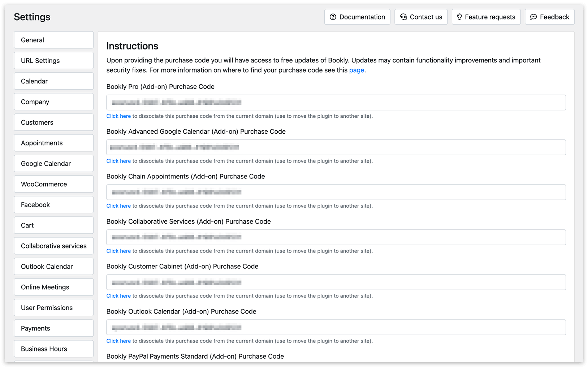
Task: Click 'Click here' under Collaborative Services code
Action: click(118, 251)
